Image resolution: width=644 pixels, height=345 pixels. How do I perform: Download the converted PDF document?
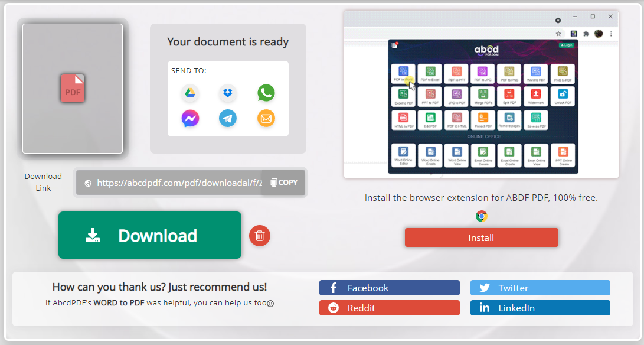(x=150, y=235)
